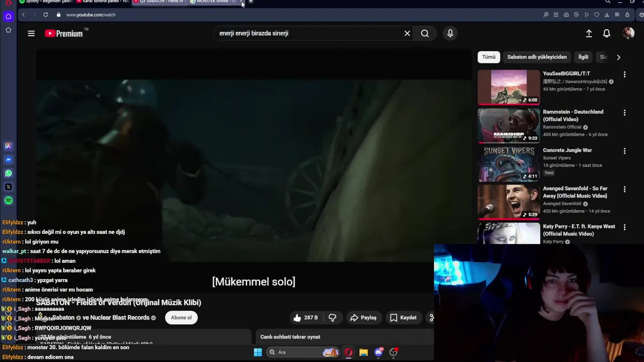This screenshot has height=362, width=644.
Task: Switch to the Kanal kontrol paneli tab
Action: pos(103,2)
